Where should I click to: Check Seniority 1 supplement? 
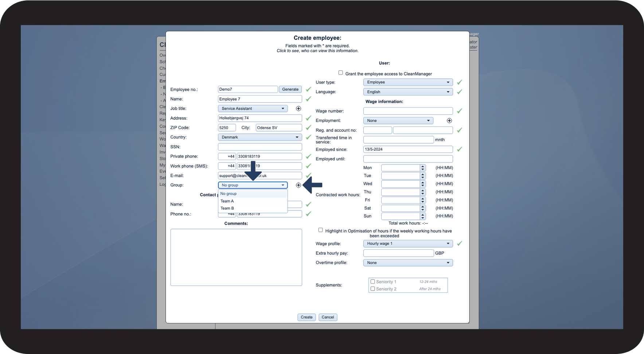[372, 281]
